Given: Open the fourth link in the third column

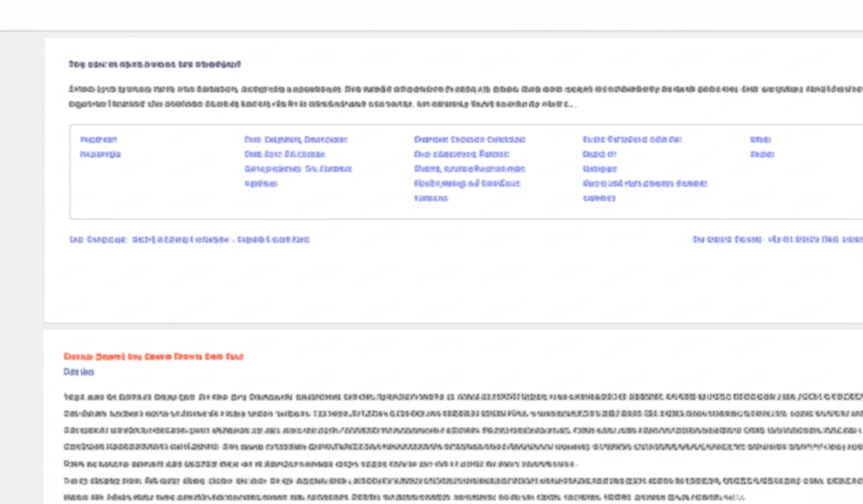Looking at the screenshot, I should (467, 184).
